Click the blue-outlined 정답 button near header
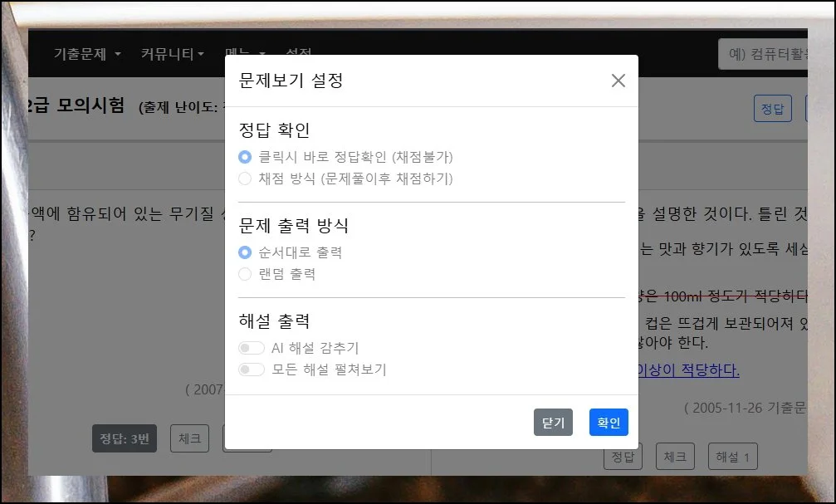 [x=772, y=109]
